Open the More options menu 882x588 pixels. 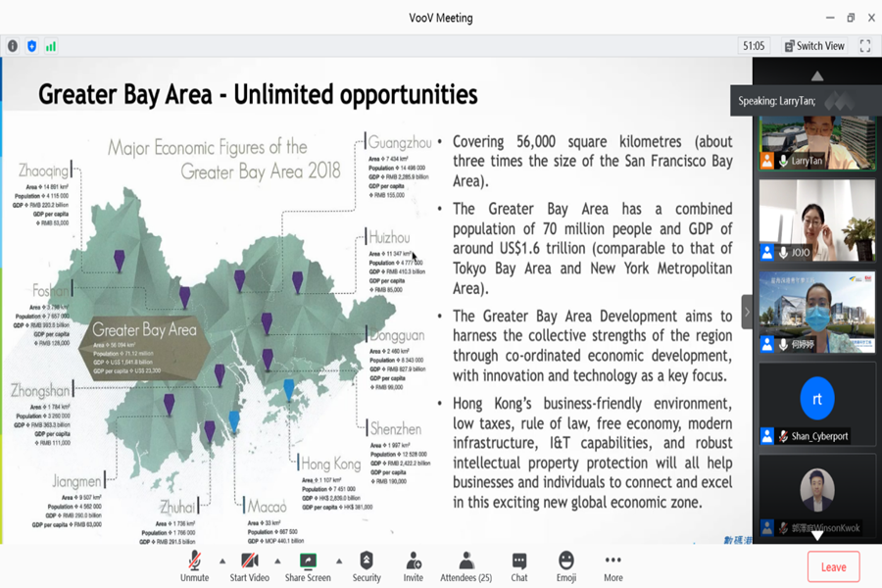[613, 566]
